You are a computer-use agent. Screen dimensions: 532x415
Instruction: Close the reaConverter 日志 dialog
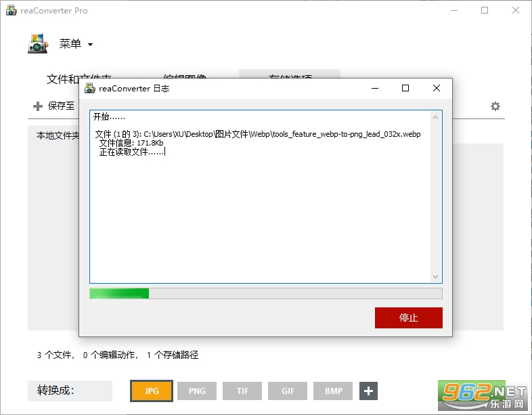pyautogui.click(x=437, y=88)
